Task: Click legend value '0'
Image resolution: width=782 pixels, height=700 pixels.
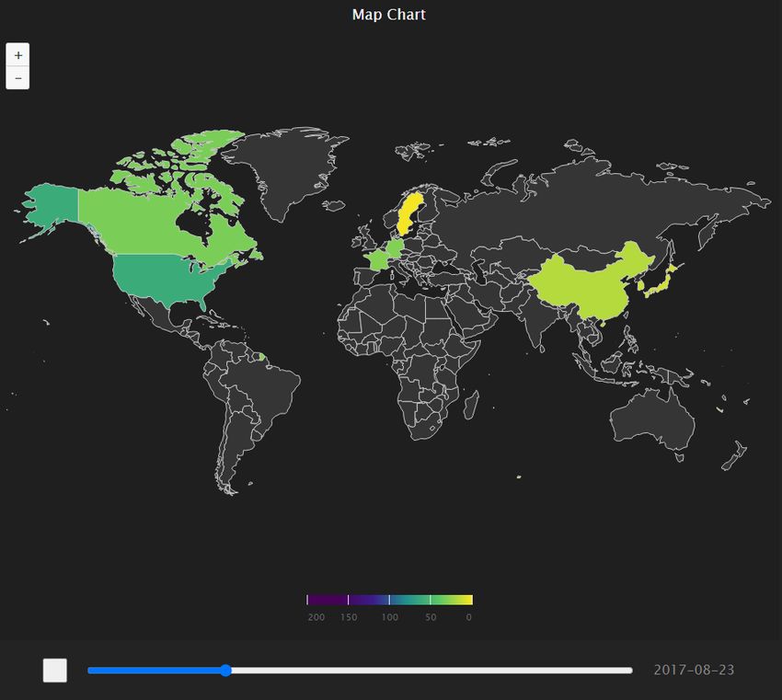Action: point(468,617)
